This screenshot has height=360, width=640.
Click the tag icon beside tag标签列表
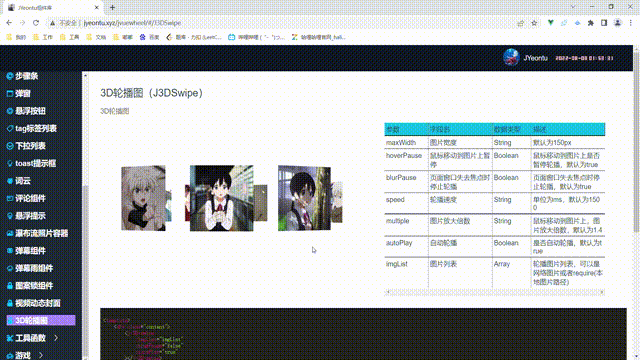pos(10,129)
